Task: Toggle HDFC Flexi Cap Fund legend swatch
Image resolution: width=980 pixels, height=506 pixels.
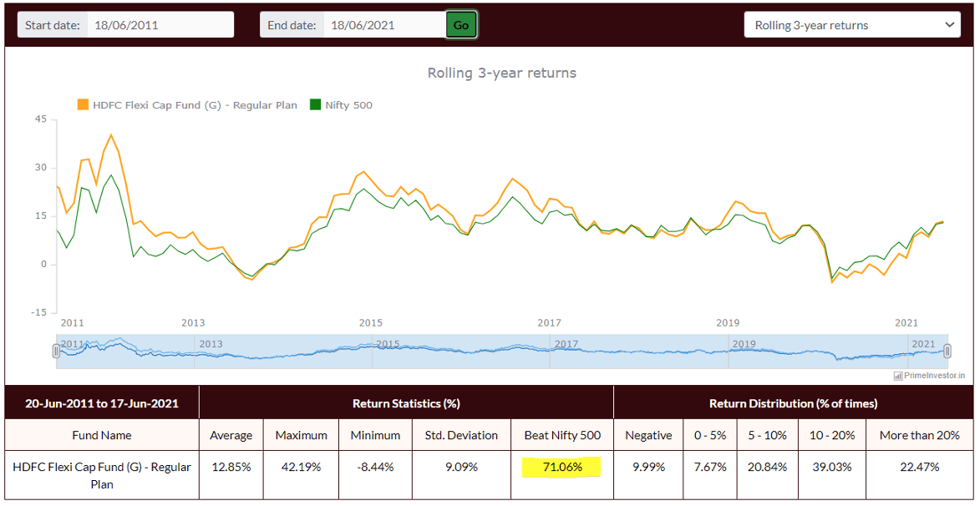Action: tap(83, 105)
